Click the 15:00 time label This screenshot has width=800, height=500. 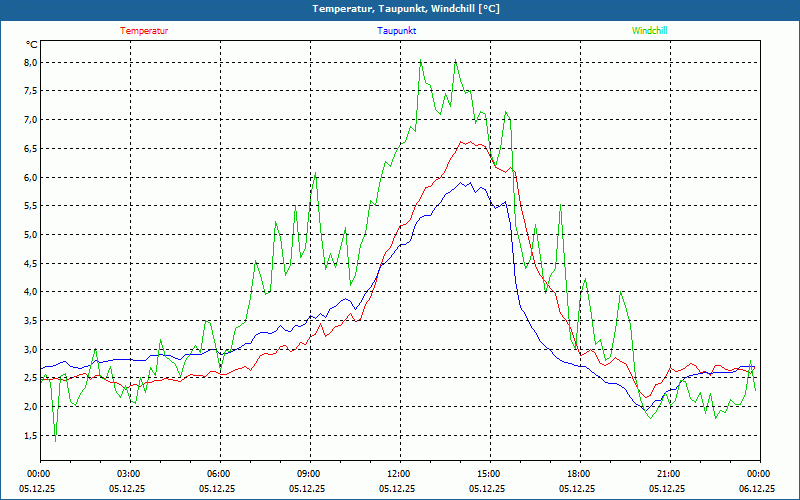489,474
